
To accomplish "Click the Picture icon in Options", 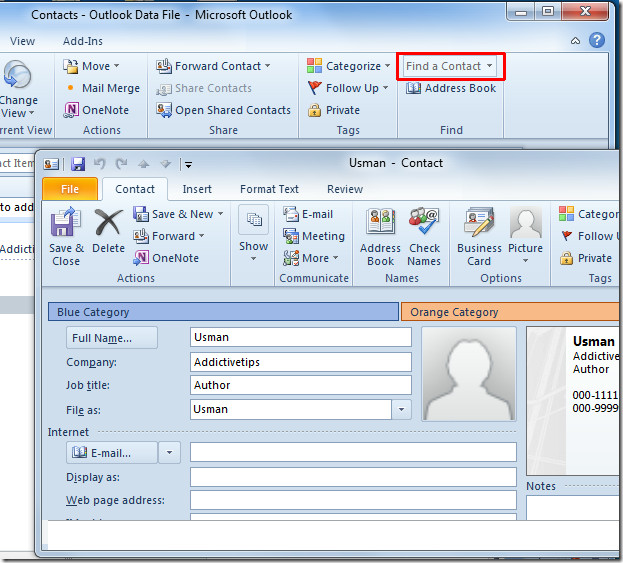I will [x=525, y=236].
